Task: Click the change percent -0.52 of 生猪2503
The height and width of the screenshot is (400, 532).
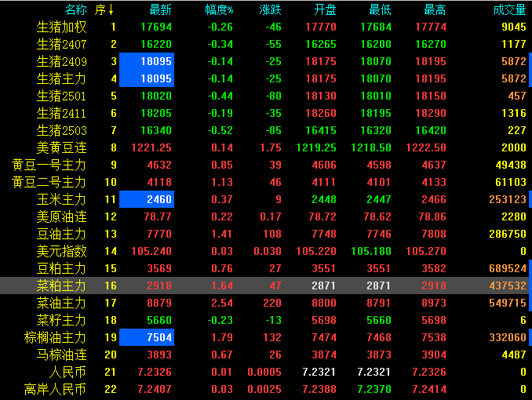Action: point(220,131)
